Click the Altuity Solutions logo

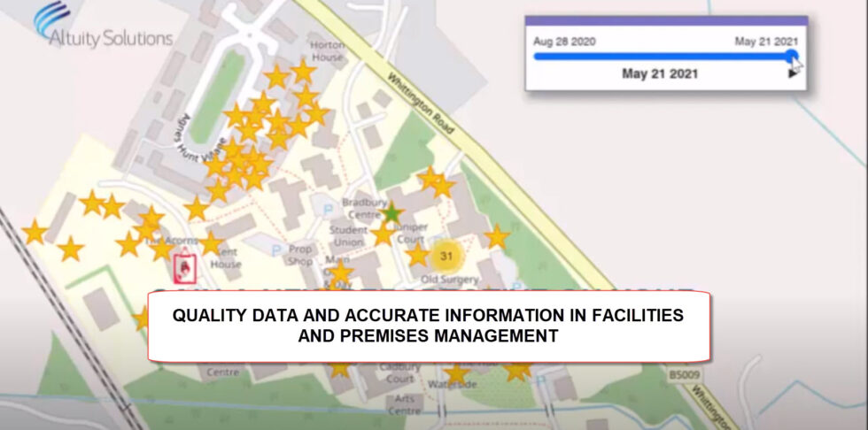click(x=103, y=25)
